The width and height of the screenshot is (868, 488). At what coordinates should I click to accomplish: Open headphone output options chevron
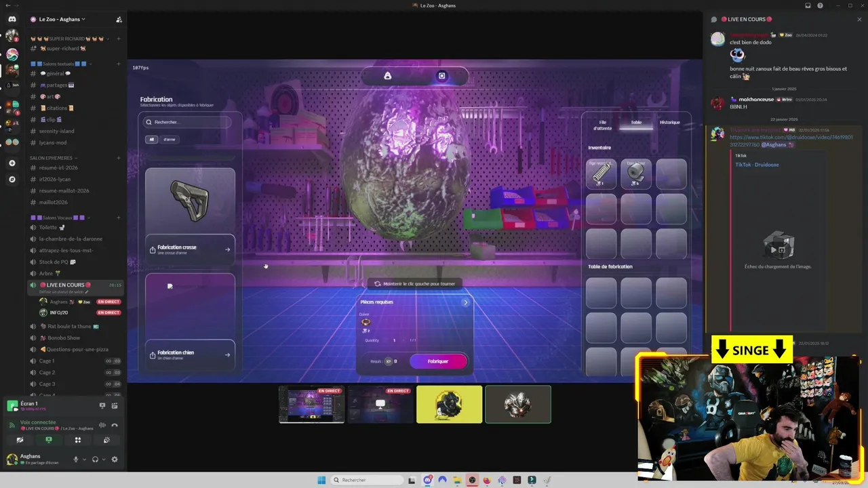tap(103, 459)
